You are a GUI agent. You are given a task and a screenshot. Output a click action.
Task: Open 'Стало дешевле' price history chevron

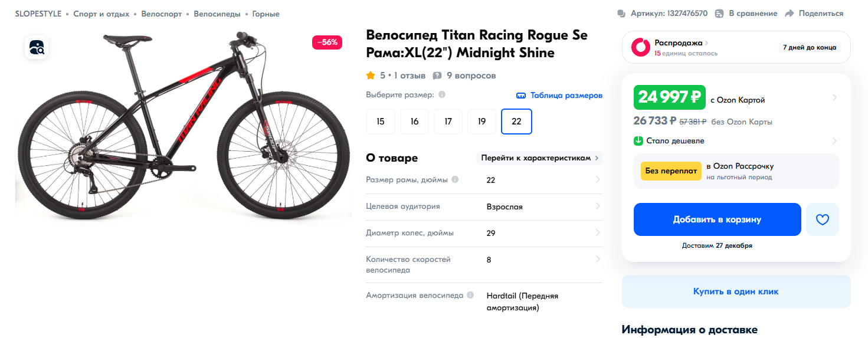point(834,141)
